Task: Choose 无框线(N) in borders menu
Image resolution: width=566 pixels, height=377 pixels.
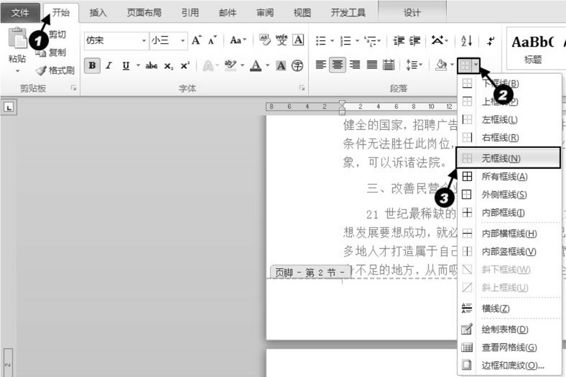Action: [508, 158]
